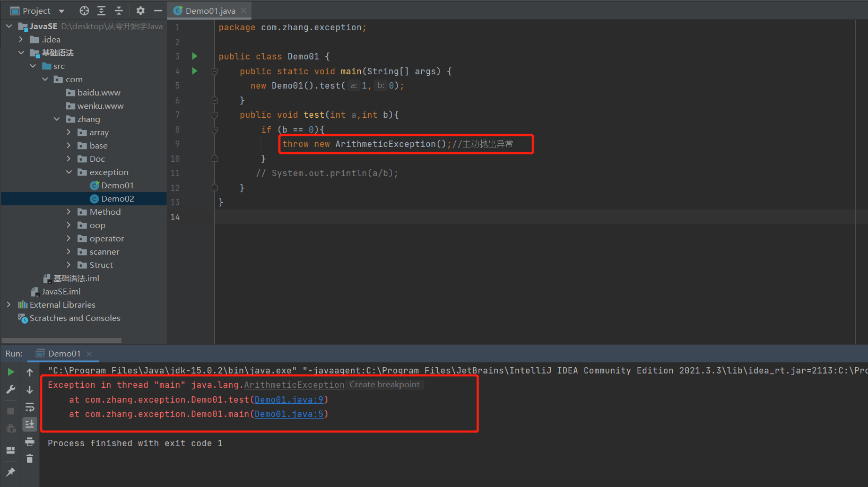Screen dimensions: 868x487
Task: Select the Struct package
Action: point(101,265)
